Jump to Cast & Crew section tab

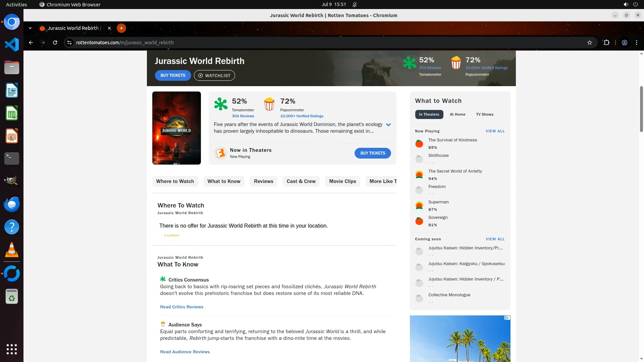point(301,181)
